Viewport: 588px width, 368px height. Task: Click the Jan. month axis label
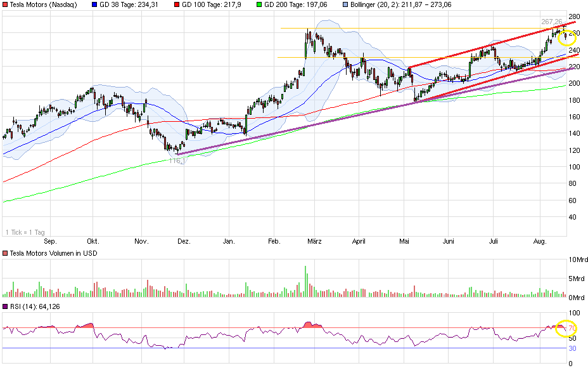[x=229, y=242]
